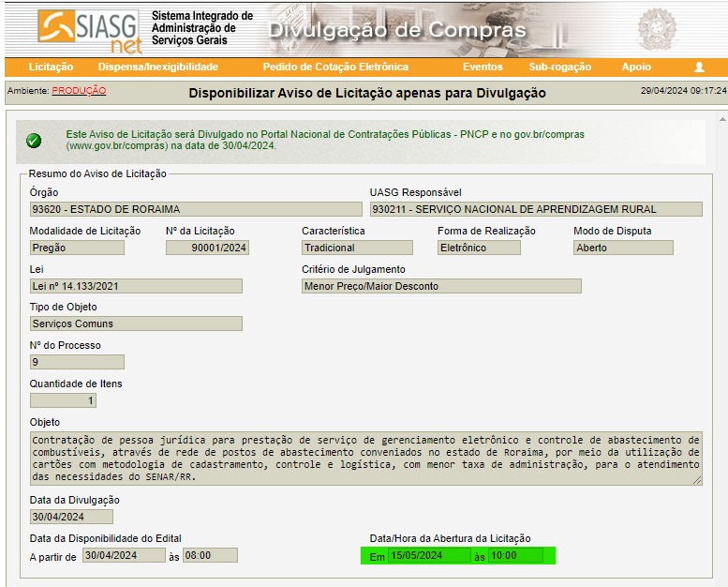The image size is (728, 587).
Task: Click the Brazilian coat of arms emblem
Action: (x=657, y=29)
